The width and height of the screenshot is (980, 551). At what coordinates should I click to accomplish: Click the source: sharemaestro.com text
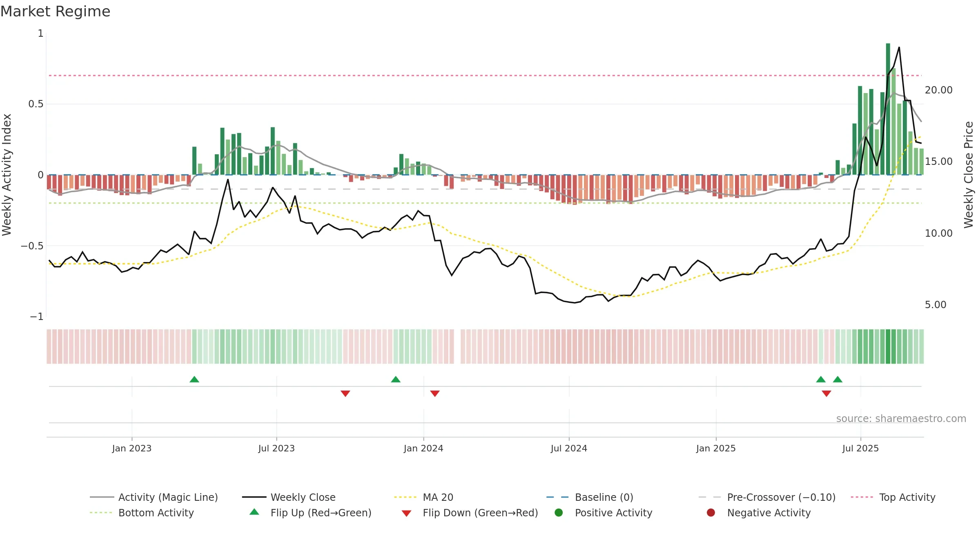pyautogui.click(x=901, y=419)
